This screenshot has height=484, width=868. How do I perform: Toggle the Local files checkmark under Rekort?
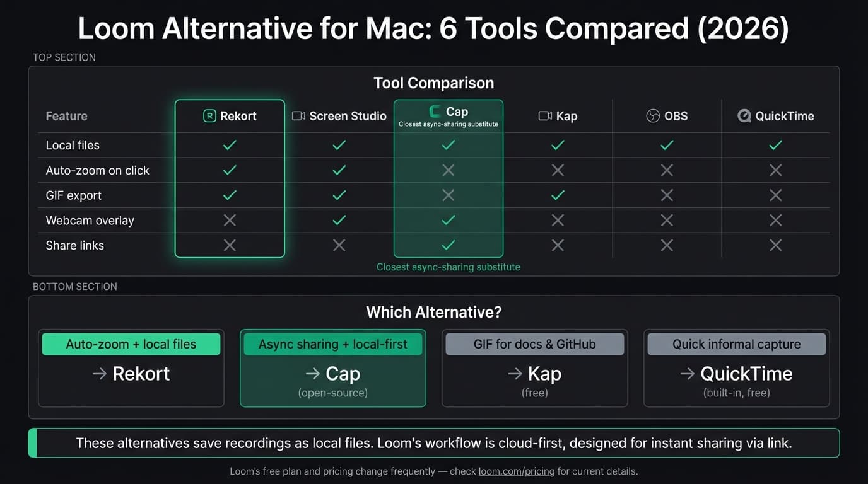(230, 145)
